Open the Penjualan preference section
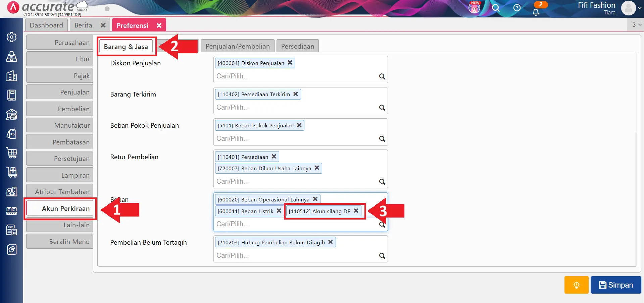 pyautogui.click(x=60, y=92)
